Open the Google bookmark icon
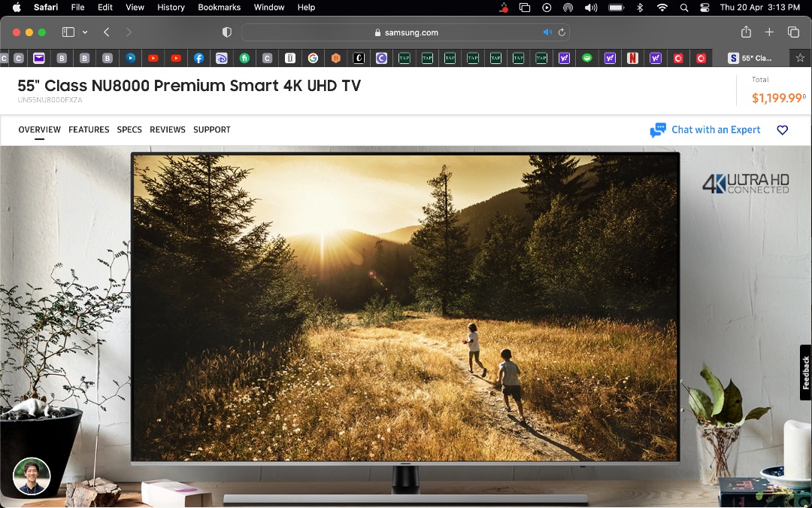The image size is (812, 508). [313, 58]
